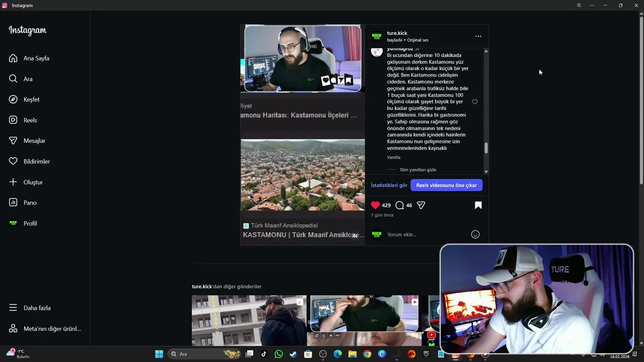Click the comments scrollbar thumb
The image size is (644, 362).
coord(486,148)
